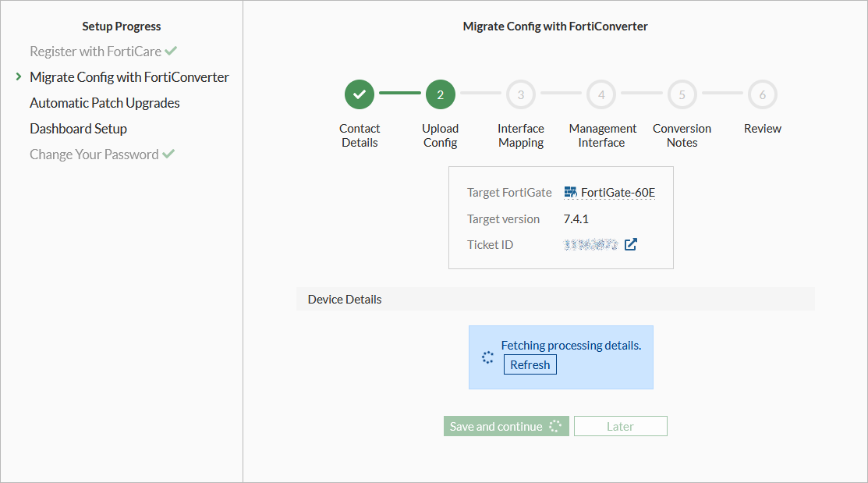Select Register with FortiCare step
This screenshot has height=483, width=868.
(95, 51)
